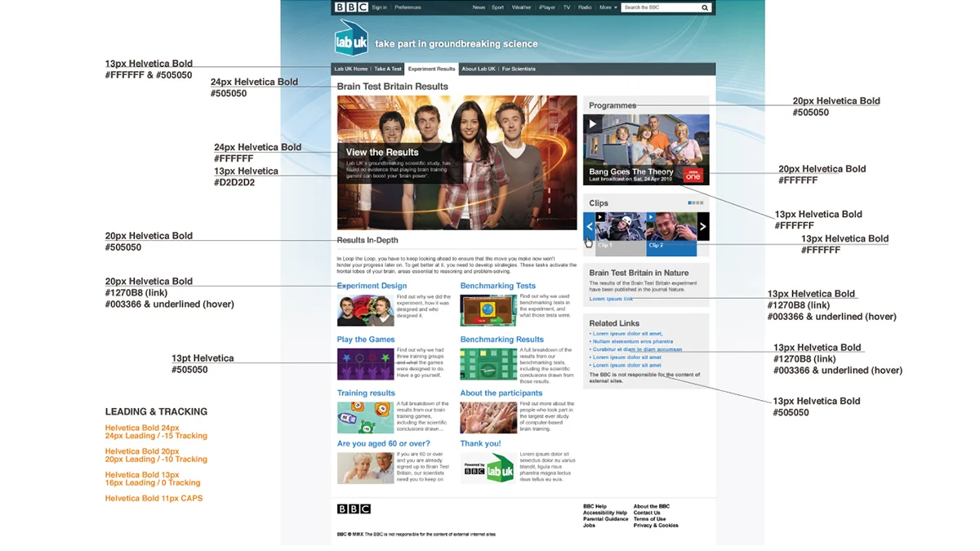
Task: Click the previous clips left arrow
Action: (x=589, y=227)
